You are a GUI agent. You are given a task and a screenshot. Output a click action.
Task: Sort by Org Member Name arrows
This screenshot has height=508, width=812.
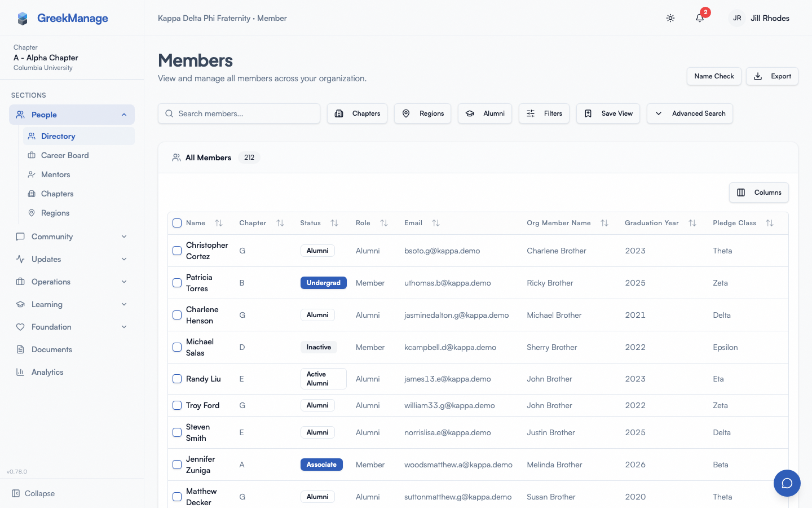point(604,223)
